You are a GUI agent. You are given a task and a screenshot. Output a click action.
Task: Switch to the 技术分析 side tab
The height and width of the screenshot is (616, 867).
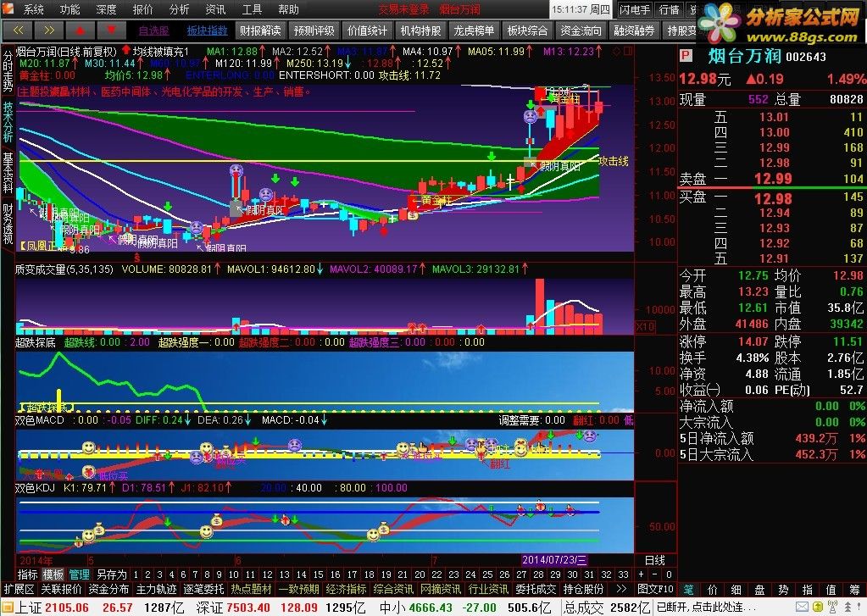[x=8, y=122]
